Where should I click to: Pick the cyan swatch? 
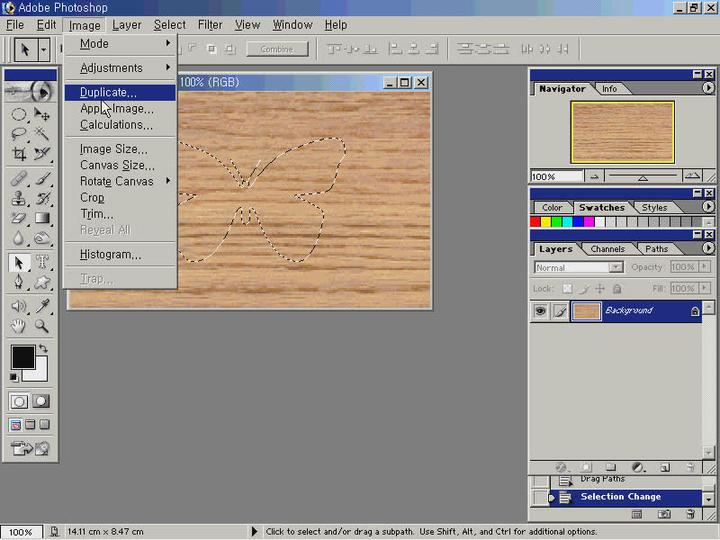point(568,222)
